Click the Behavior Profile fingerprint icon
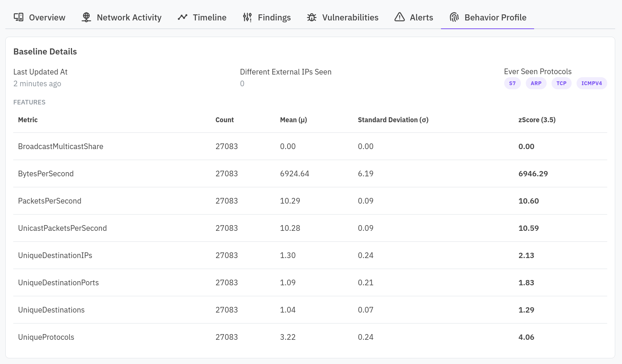Viewport: 622px width, 364px height. [x=454, y=17]
